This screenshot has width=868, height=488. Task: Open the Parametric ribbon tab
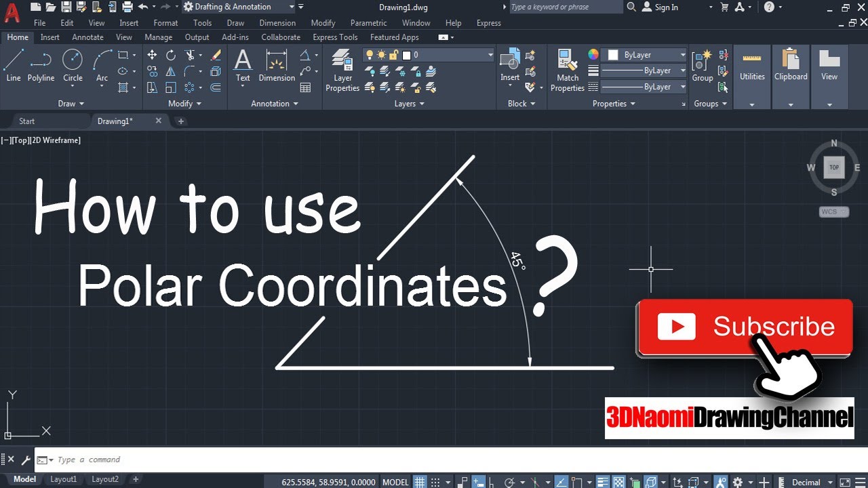pyautogui.click(x=368, y=23)
